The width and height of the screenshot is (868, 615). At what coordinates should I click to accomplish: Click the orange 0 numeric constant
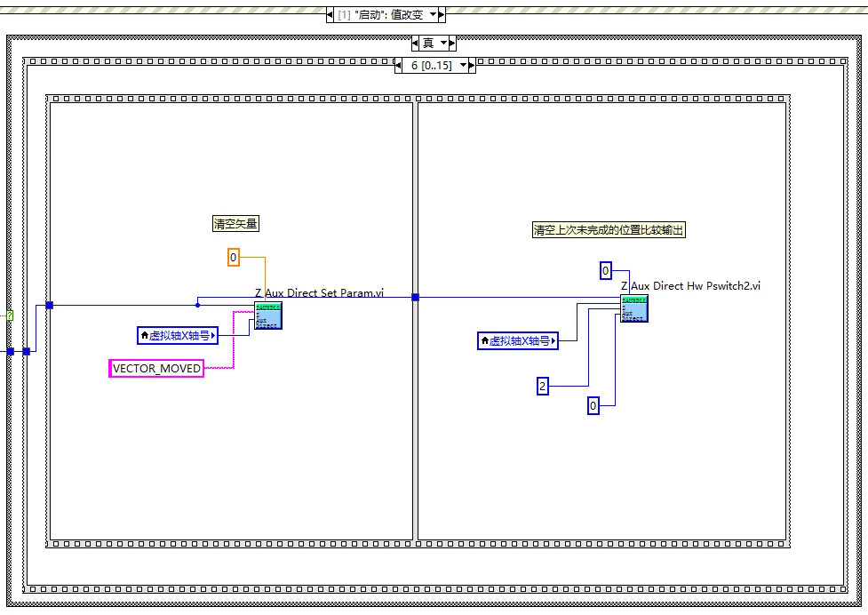coord(233,258)
